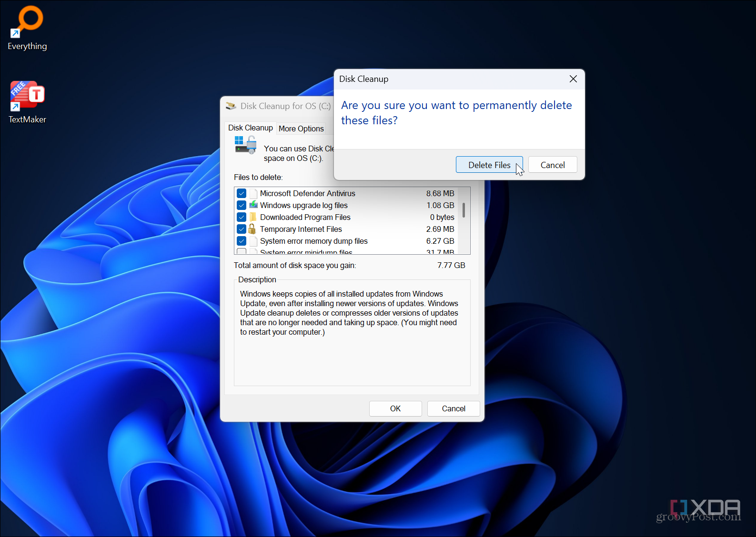The width and height of the screenshot is (756, 537).
Task: Cancel the permanent delete confirmation dialog
Action: [553, 165]
